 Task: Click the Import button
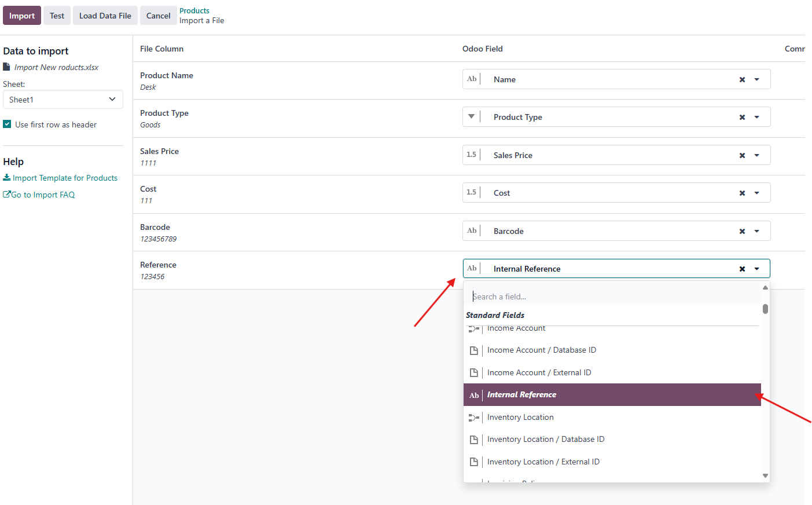coord(22,16)
